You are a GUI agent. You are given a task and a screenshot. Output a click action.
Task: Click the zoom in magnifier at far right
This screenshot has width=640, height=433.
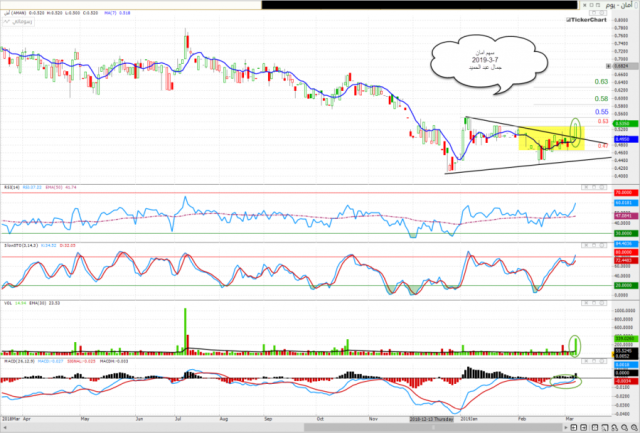[634, 428]
